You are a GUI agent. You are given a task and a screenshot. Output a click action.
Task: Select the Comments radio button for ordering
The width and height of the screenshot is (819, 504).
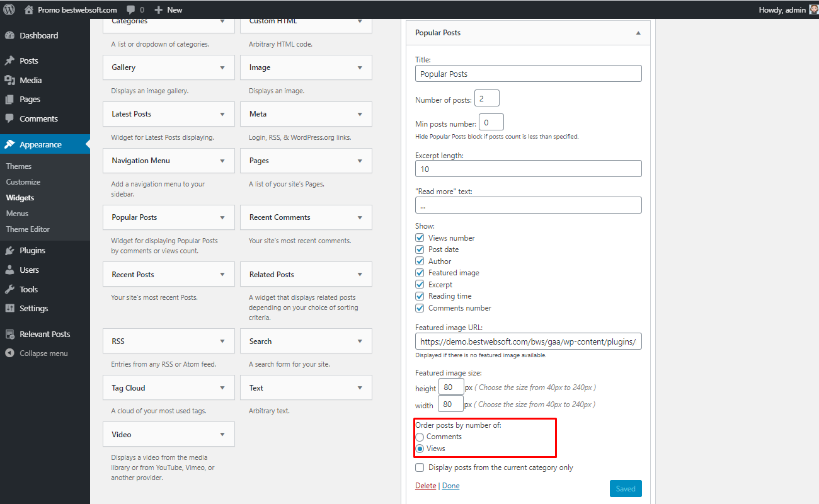420,437
